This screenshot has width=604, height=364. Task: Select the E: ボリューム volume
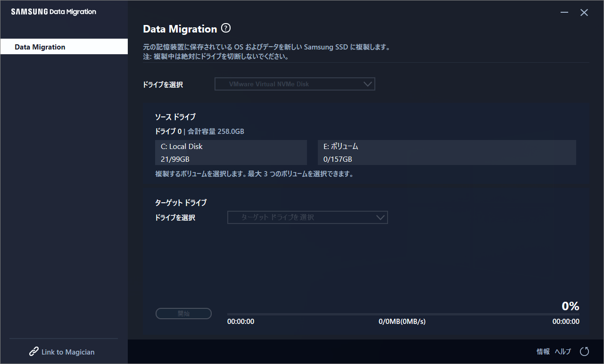point(447,153)
